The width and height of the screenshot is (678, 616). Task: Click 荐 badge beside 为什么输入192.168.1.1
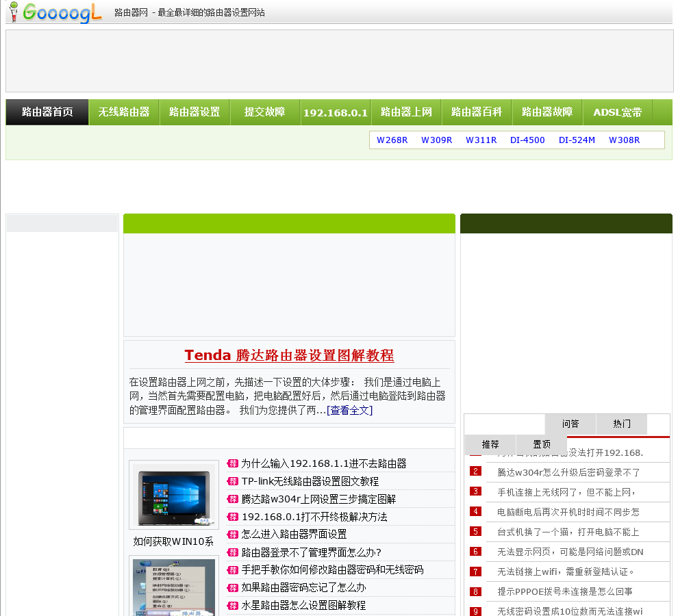pos(233,464)
